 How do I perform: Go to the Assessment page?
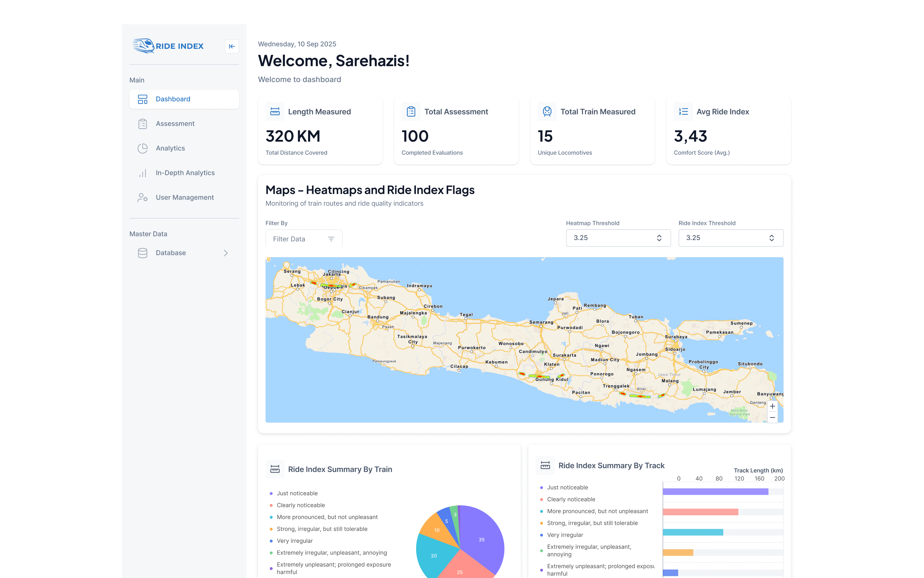(x=184, y=124)
